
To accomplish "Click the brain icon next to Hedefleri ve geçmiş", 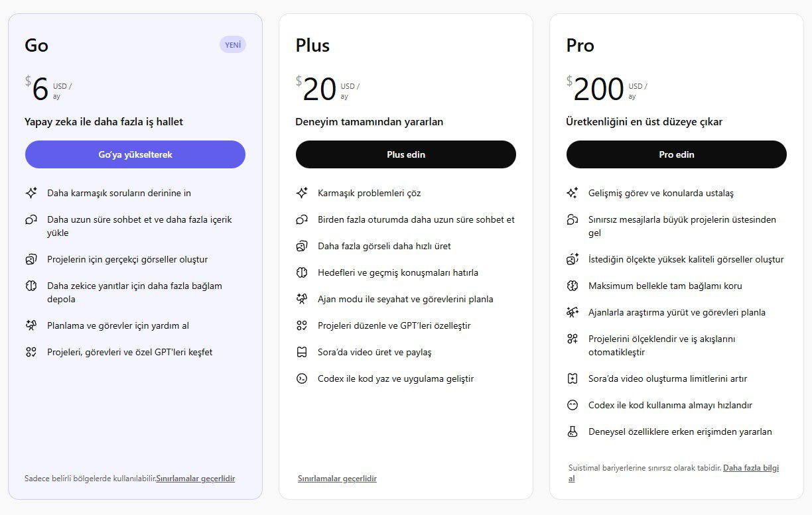I will click(302, 272).
